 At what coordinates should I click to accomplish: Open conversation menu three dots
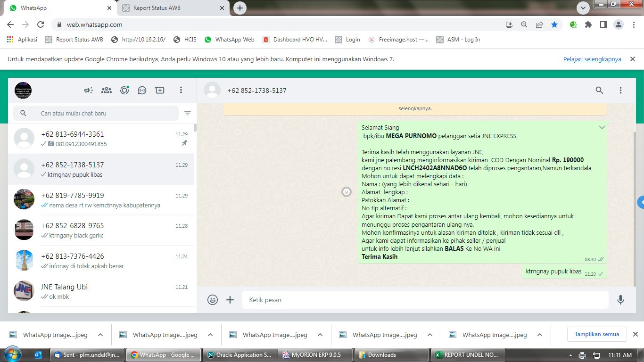[620, 90]
